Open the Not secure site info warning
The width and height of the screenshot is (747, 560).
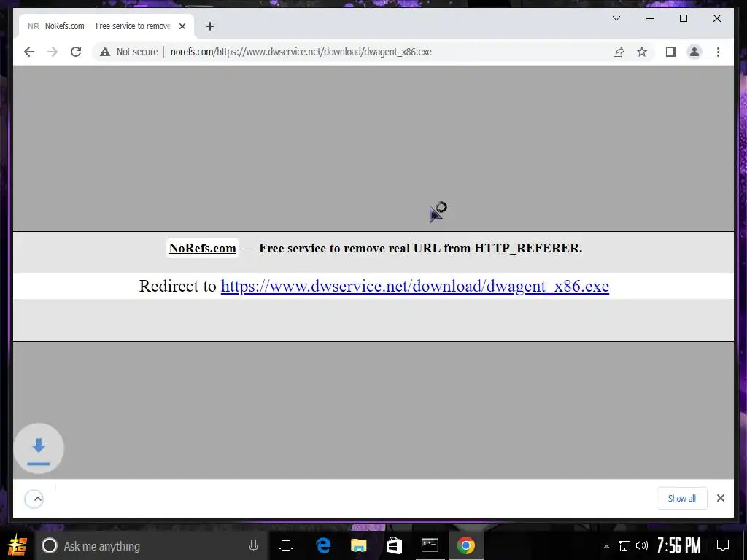coord(128,52)
